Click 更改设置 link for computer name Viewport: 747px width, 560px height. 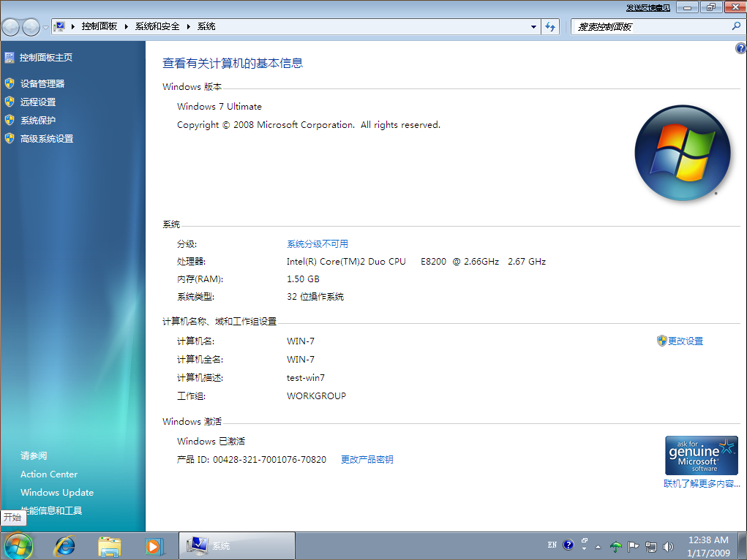686,341
